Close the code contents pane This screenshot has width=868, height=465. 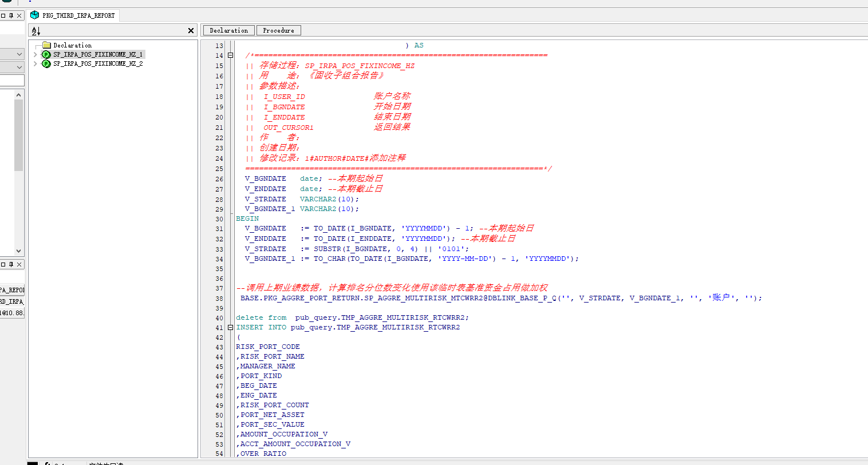point(191,31)
